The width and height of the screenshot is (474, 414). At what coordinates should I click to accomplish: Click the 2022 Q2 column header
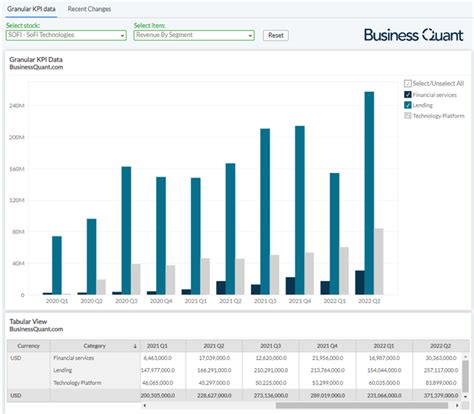click(x=440, y=346)
